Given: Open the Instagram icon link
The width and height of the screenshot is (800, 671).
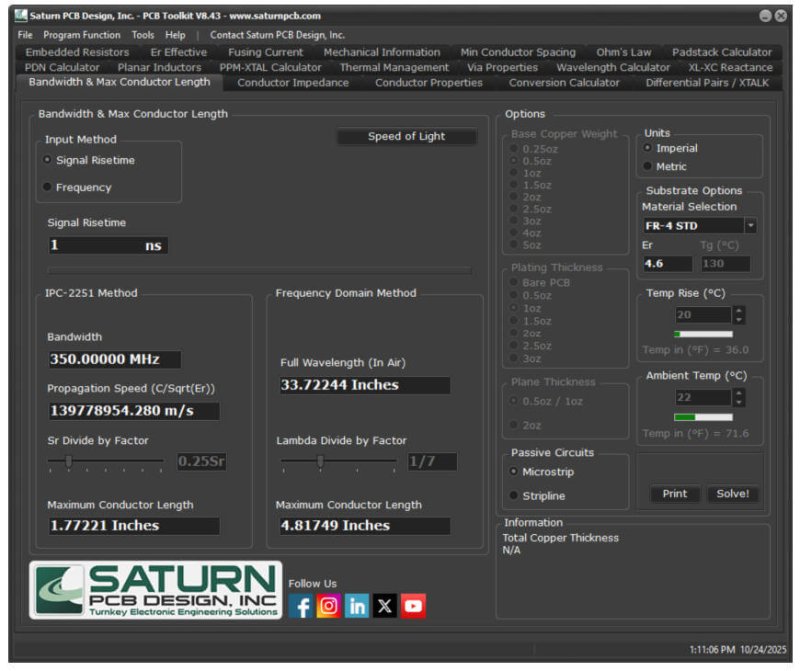Looking at the screenshot, I should click(329, 606).
